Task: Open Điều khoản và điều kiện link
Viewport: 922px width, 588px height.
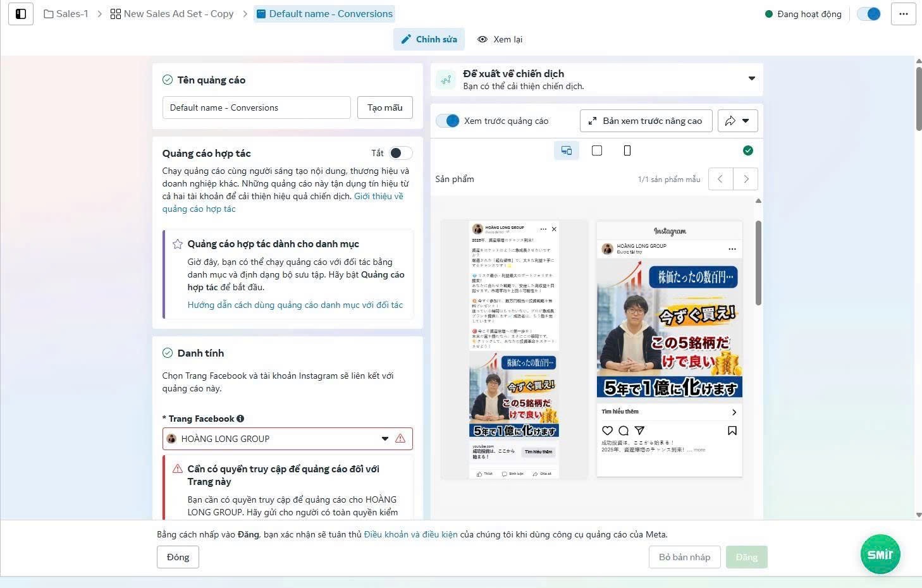Action: point(410,534)
